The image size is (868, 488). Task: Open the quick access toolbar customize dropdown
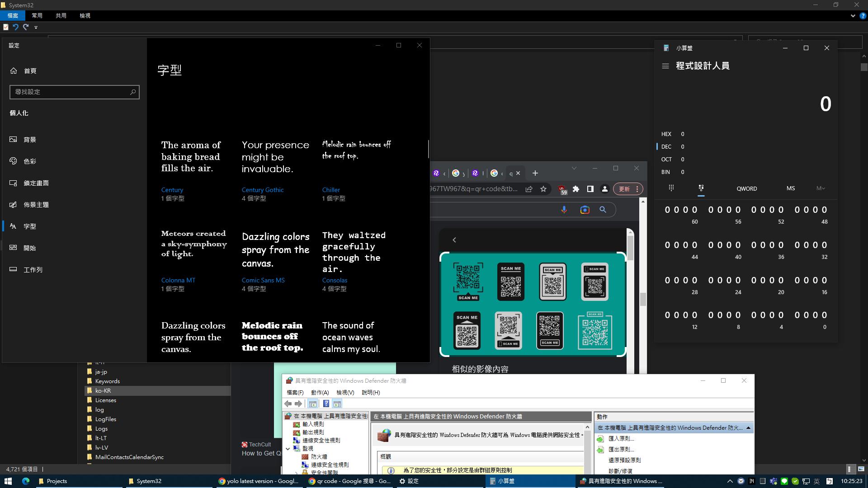click(36, 27)
